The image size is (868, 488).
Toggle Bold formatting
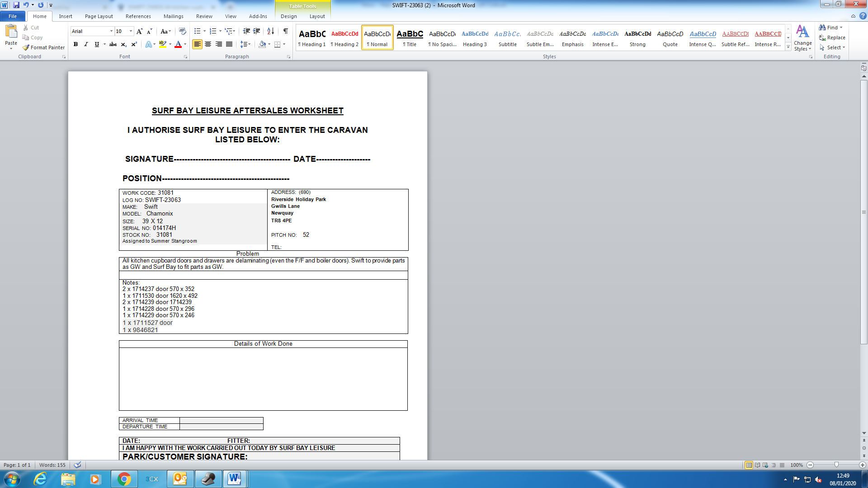coord(75,44)
